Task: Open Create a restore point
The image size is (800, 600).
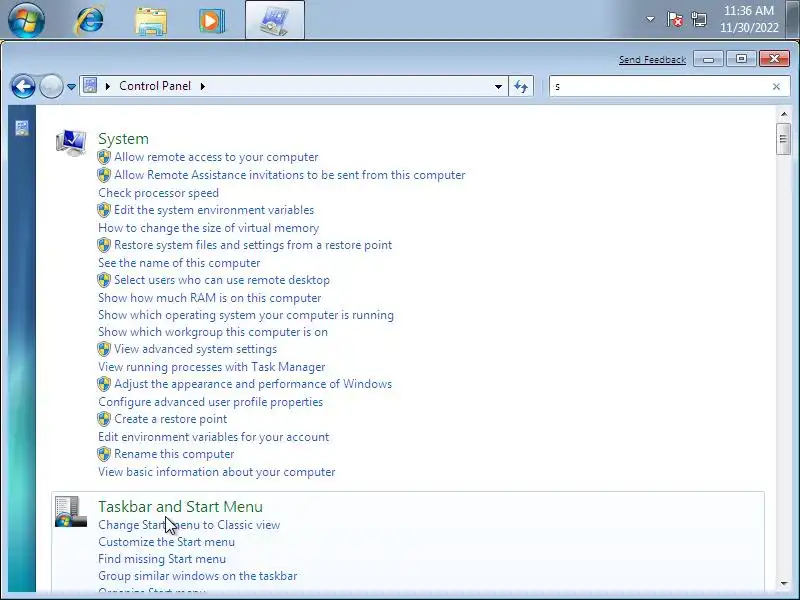Action: 170,419
